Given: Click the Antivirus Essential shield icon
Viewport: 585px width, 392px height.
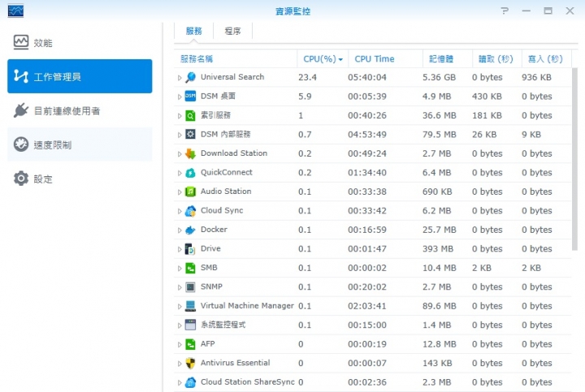Looking at the screenshot, I should click(x=190, y=363).
